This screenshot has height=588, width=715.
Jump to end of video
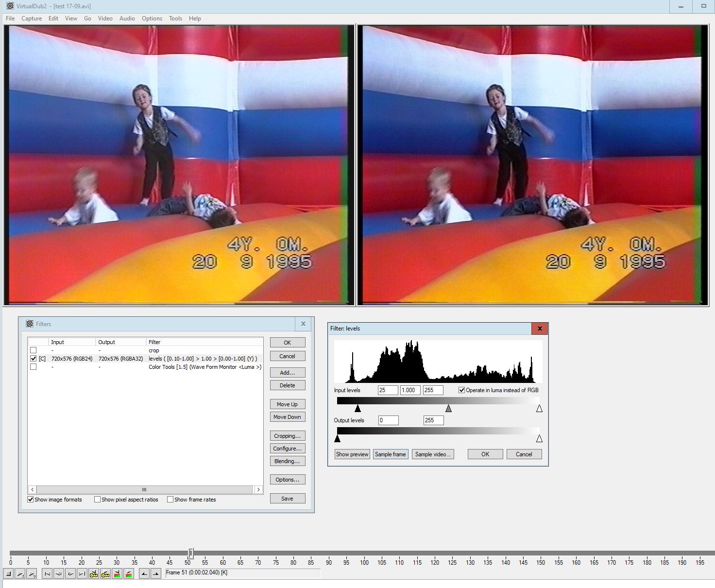click(82, 574)
